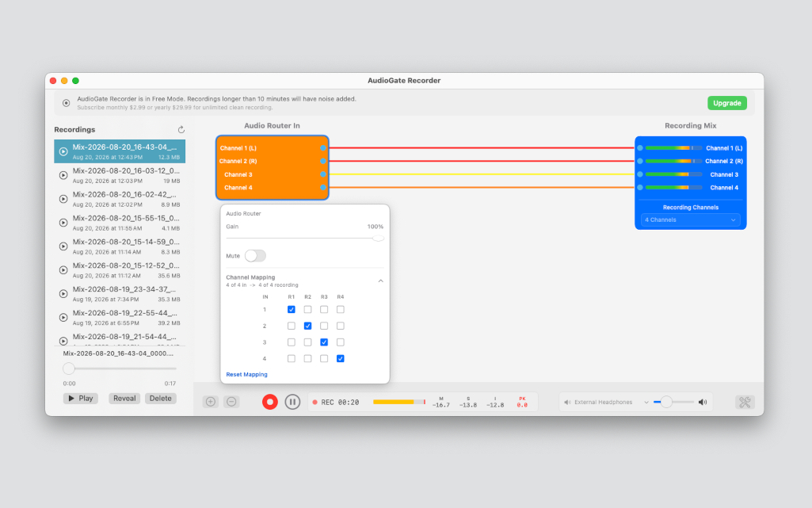Check input 2 to R3 mapping
Screen dimensions: 812x508
324,326
